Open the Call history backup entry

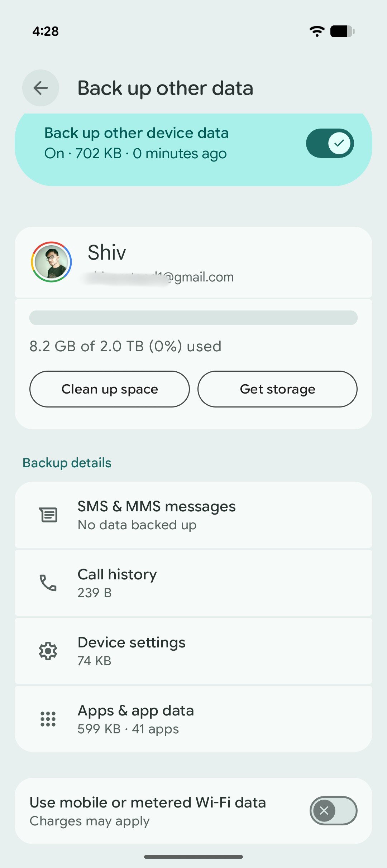tap(193, 583)
